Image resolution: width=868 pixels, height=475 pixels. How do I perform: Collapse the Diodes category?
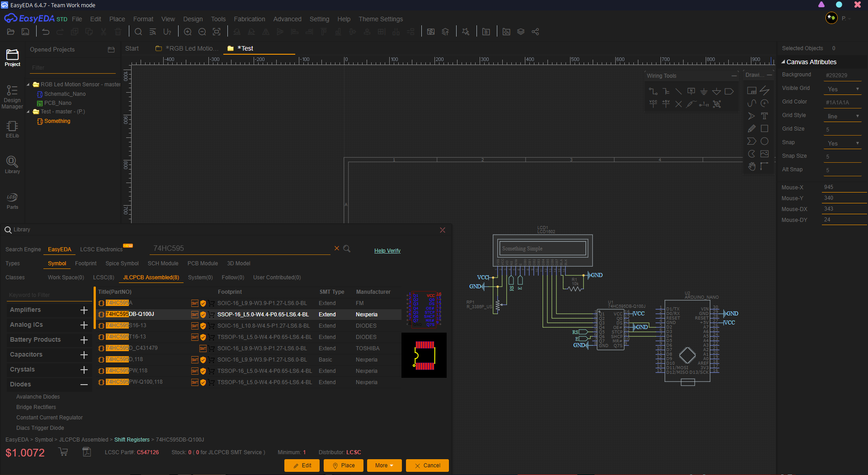[84, 385]
